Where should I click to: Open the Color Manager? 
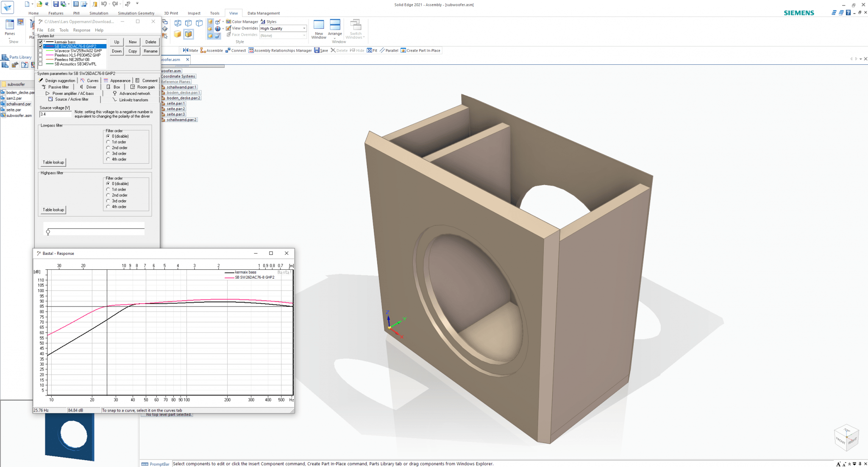click(242, 22)
